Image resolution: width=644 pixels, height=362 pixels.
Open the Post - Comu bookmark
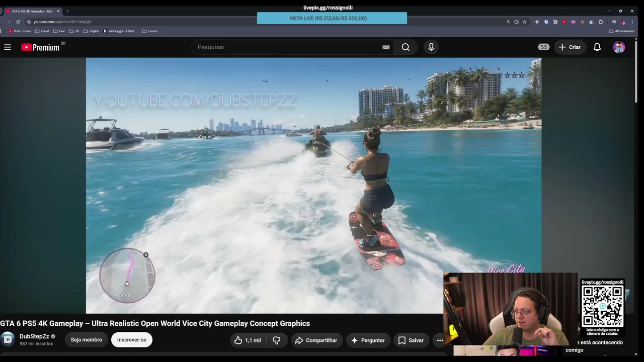pyautogui.click(x=20, y=31)
